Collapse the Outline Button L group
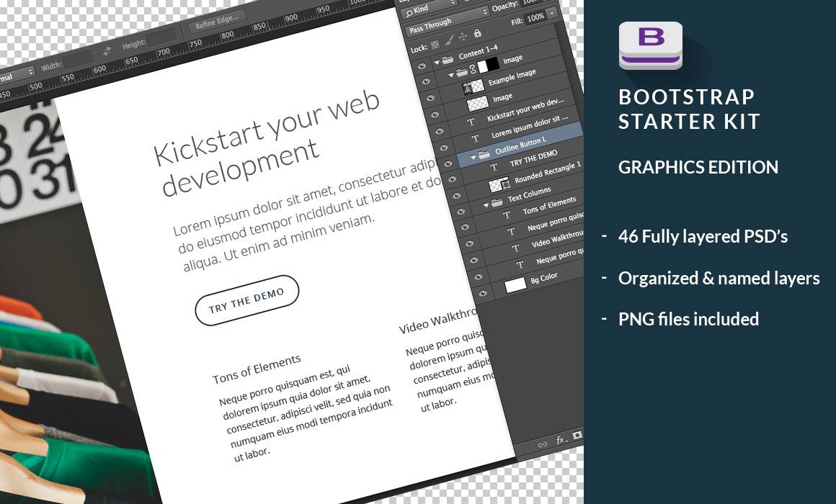This screenshot has width=836, height=504. pos(472,158)
